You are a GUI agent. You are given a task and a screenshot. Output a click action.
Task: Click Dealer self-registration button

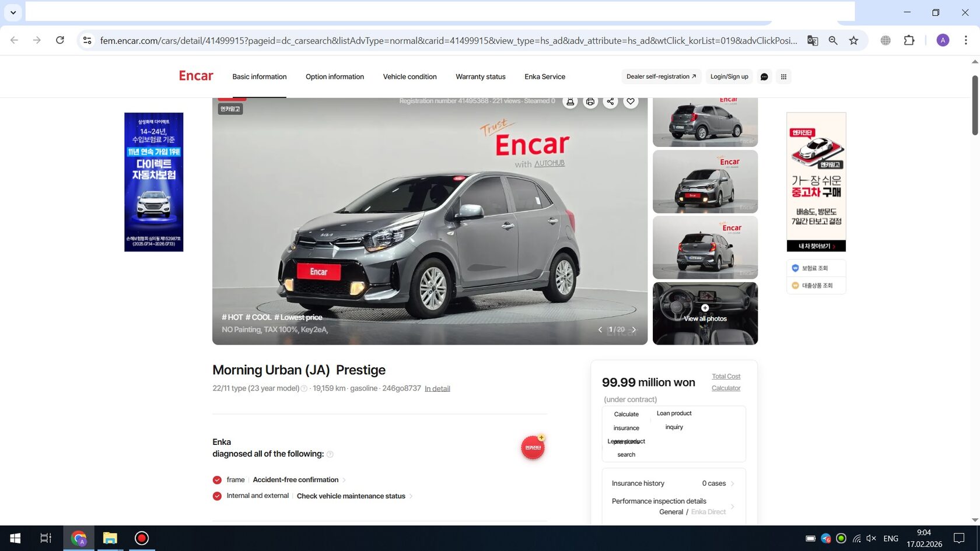661,76
